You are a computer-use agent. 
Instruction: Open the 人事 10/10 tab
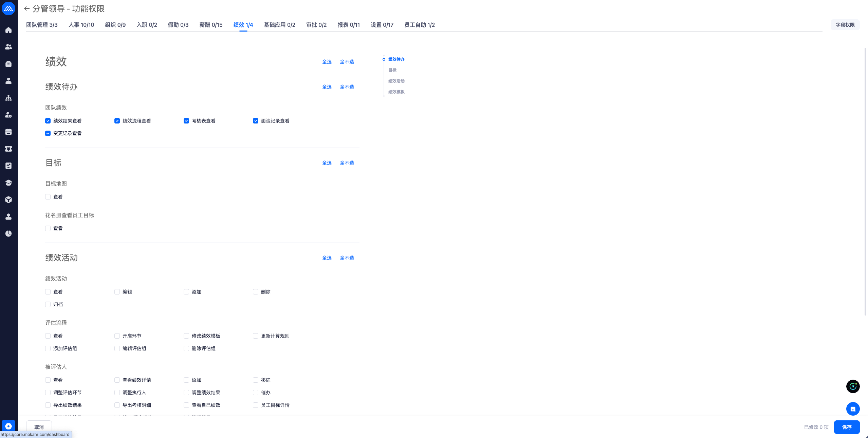point(81,25)
